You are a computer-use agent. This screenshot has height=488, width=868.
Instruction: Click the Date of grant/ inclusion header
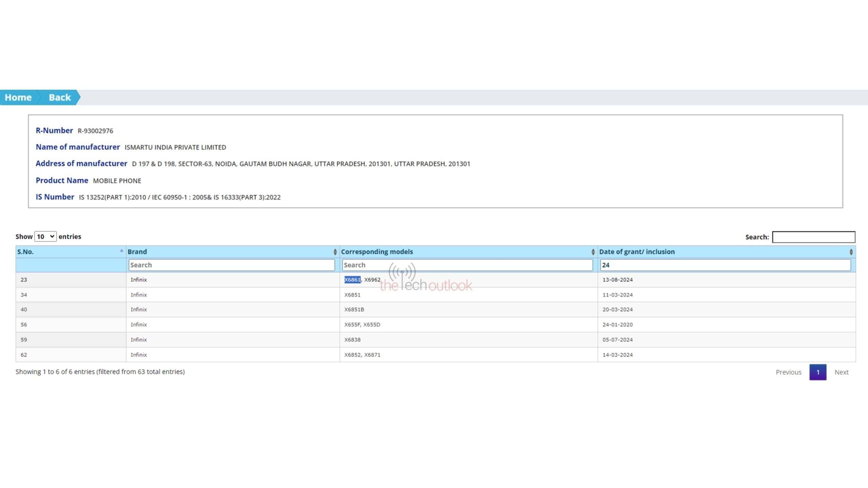(637, 252)
